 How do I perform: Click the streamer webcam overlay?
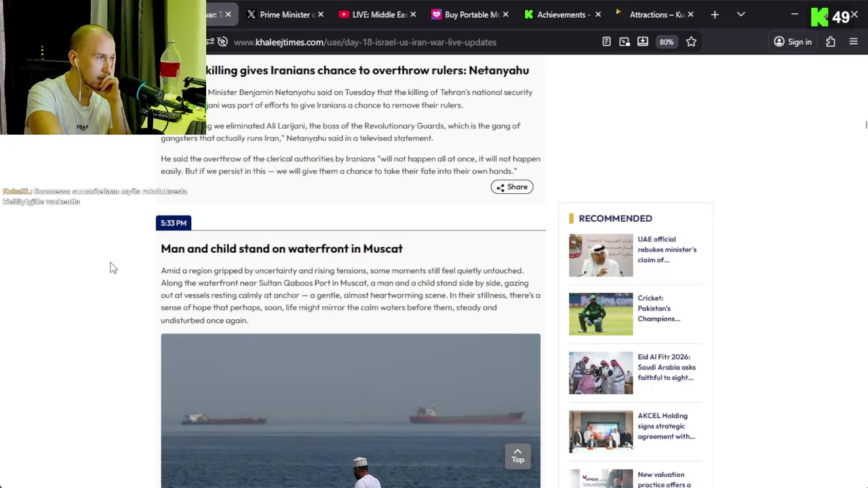click(103, 67)
